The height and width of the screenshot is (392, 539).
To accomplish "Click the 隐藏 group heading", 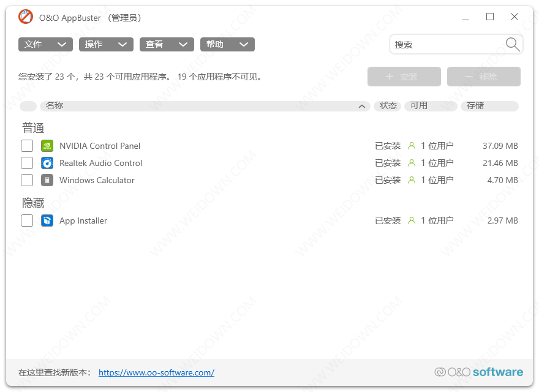I will (x=33, y=203).
